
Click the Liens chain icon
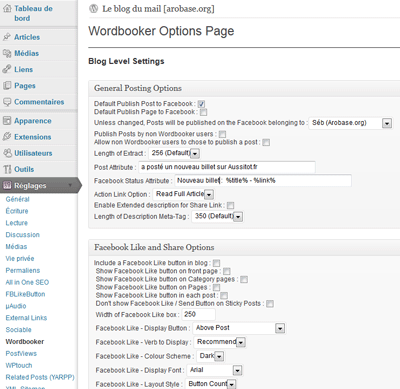(7, 69)
